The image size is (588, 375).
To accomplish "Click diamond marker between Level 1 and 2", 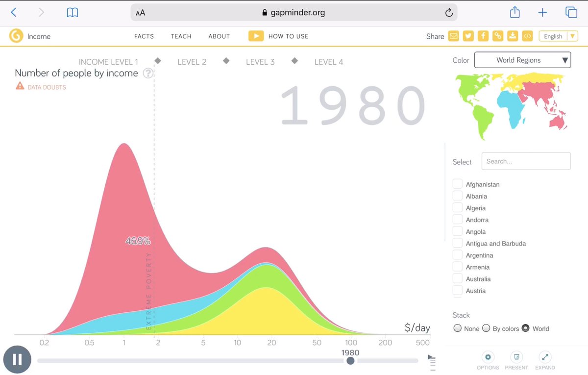I will (158, 61).
